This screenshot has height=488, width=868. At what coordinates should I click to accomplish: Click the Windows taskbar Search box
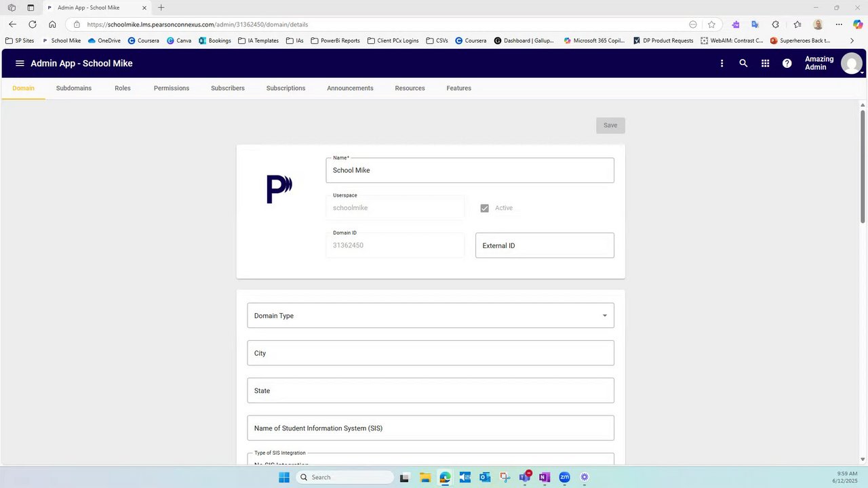point(344,477)
